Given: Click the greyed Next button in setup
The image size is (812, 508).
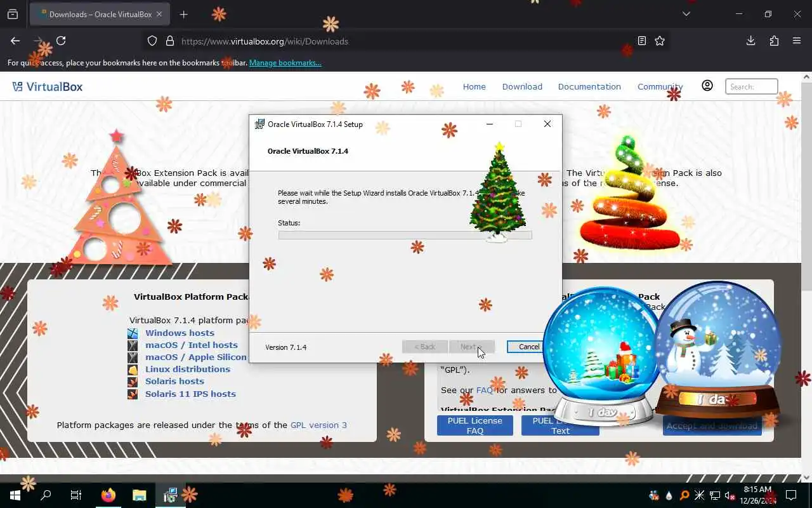Looking at the screenshot, I should coord(471,347).
